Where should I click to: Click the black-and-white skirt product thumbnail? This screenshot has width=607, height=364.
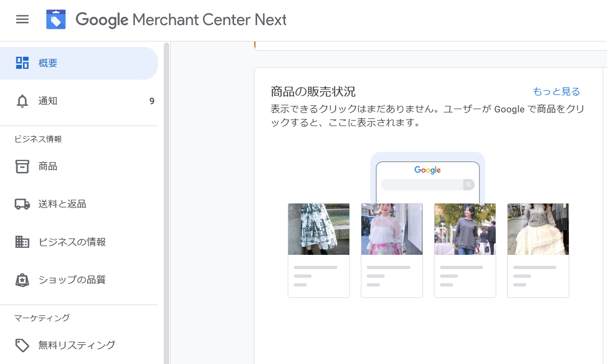[x=319, y=229]
